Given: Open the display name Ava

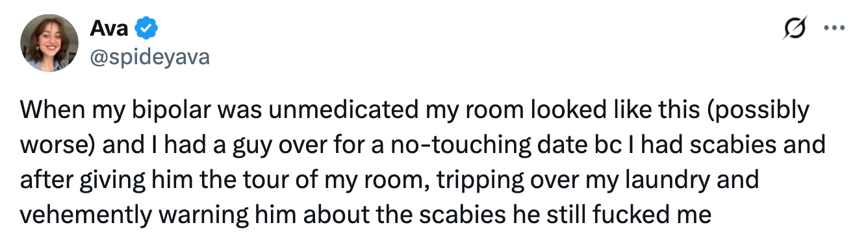Looking at the screenshot, I should (110, 29).
